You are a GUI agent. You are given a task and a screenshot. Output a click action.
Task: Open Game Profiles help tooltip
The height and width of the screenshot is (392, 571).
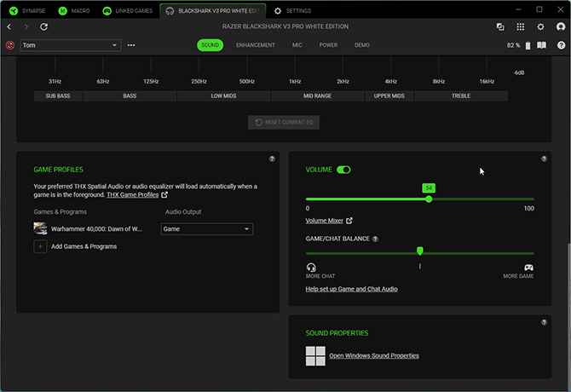coord(272,159)
